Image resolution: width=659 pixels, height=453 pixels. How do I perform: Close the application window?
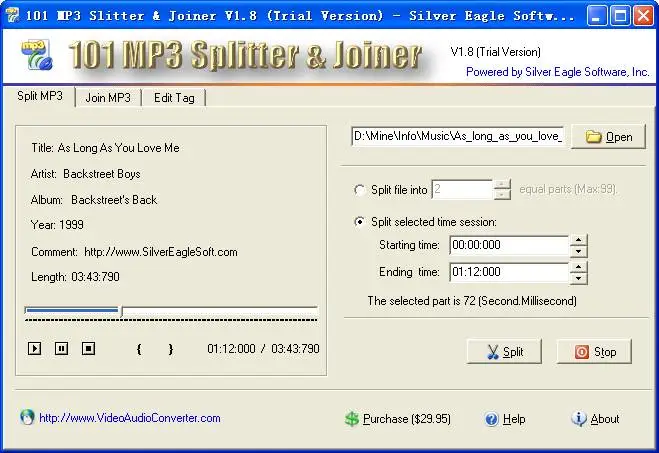coord(643,16)
